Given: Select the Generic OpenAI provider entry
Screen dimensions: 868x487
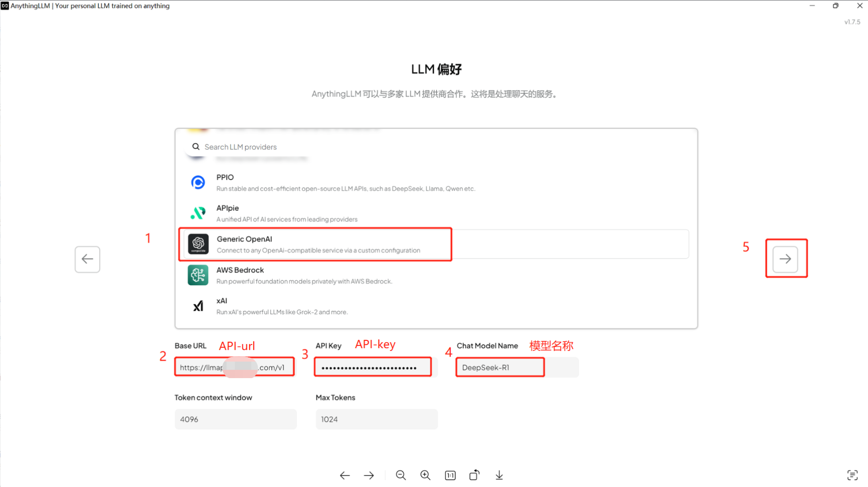Looking at the screenshot, I should (436, 244).
